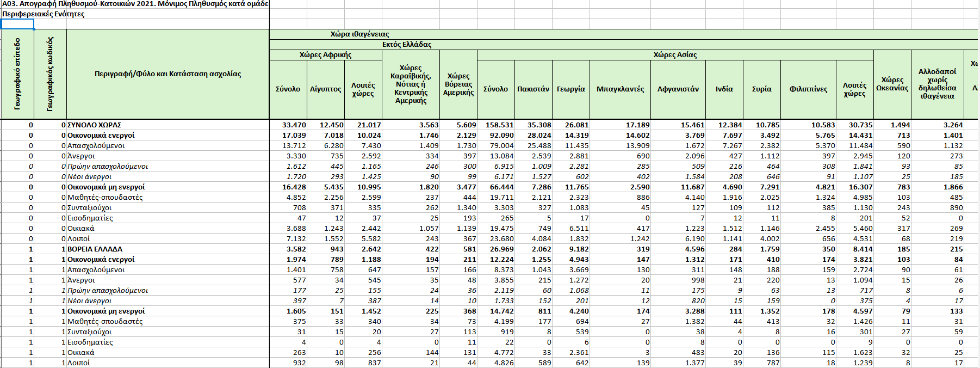Select value 30.735 in ΣΥΝΟΛΟ ΧΩΡΑΣ row
Viewport: 980px width, 368px height.
pyautogui.click(x=861, y=125)
